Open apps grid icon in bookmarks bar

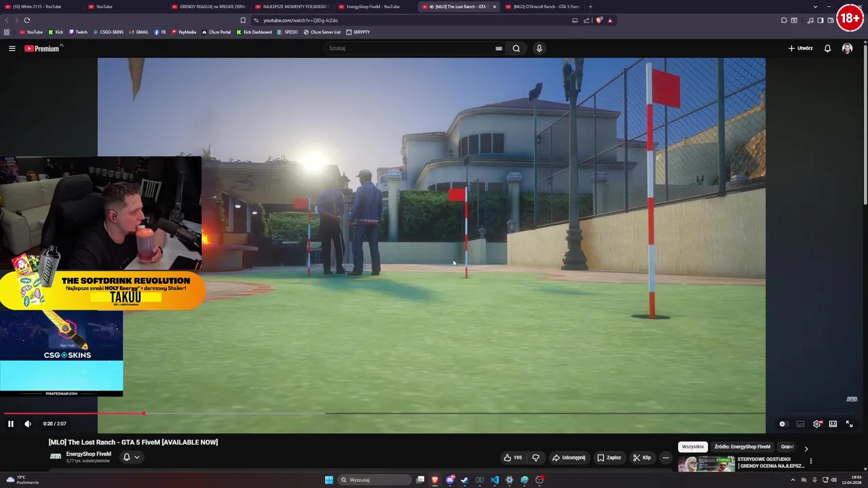click(7, 32)
